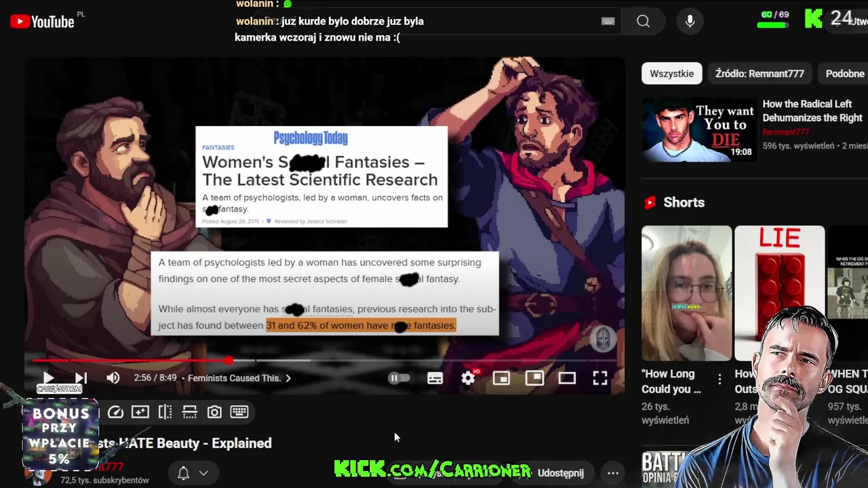This screenshot has height=488, width=868.
Task: Select the 'Źródło: Remnant777' filter chip
Action: (x=759, y=73)
